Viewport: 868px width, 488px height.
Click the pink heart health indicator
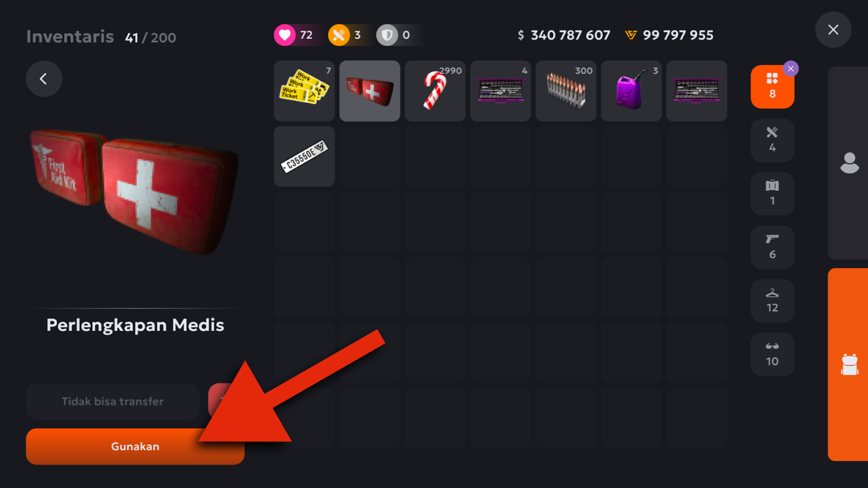[285, 35]
